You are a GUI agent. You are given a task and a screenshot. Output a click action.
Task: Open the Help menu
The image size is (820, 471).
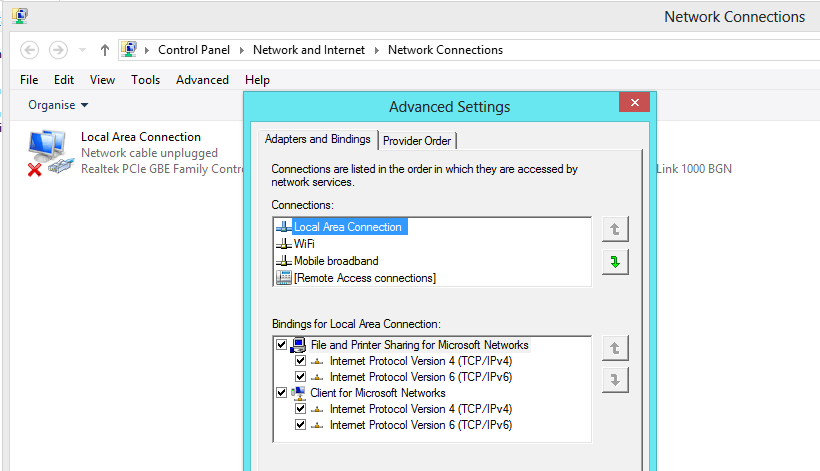click(257, 79)
